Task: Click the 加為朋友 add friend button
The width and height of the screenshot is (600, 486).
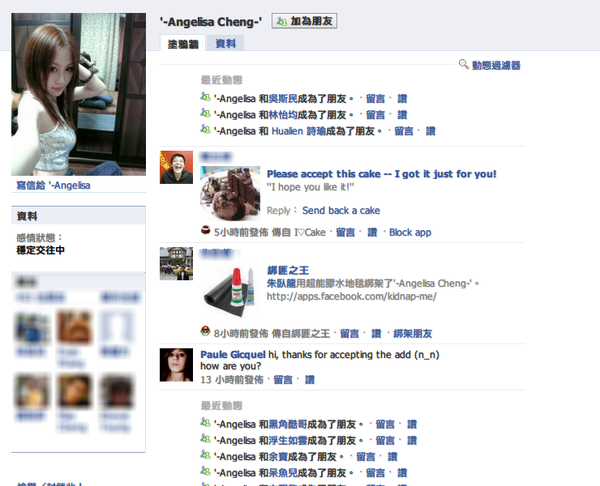Action: 304,21
